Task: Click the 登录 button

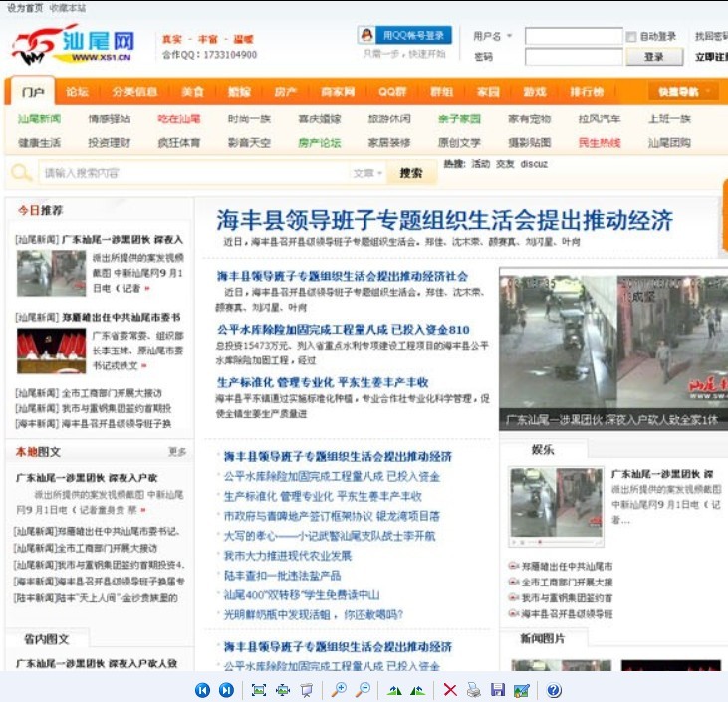Action: 654,57
